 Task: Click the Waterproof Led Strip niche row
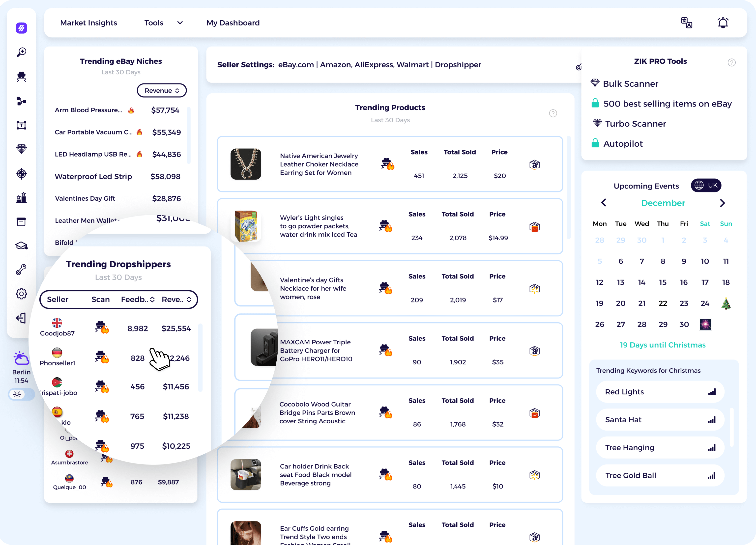coord(117,176)
